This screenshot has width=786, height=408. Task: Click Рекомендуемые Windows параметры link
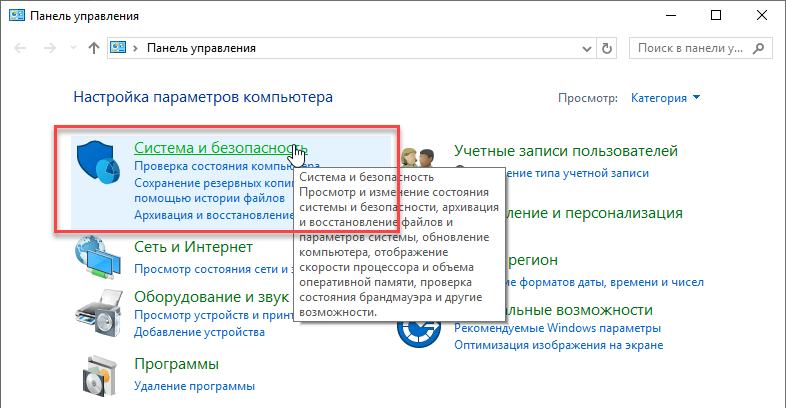click(x=557, y=328)
